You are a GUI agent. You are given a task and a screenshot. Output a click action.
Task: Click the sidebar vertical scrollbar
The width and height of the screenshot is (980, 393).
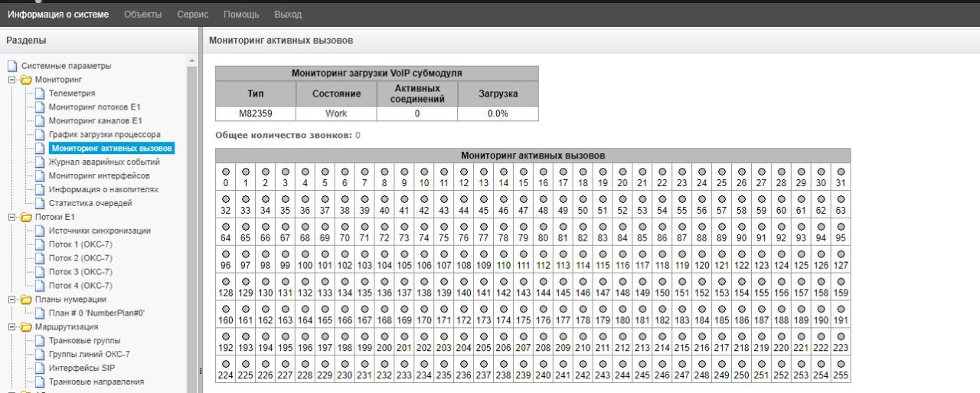coord(192,224)
